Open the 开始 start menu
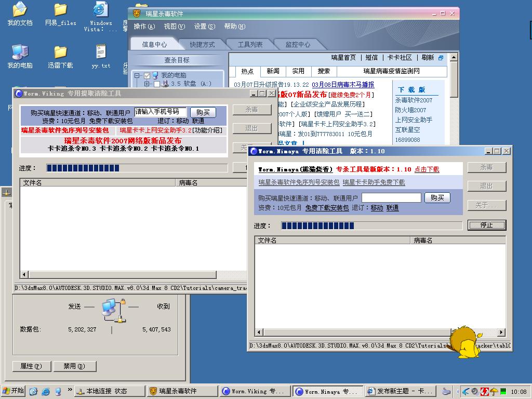Screen dimensions: 532x399 [x=13, y=391]
